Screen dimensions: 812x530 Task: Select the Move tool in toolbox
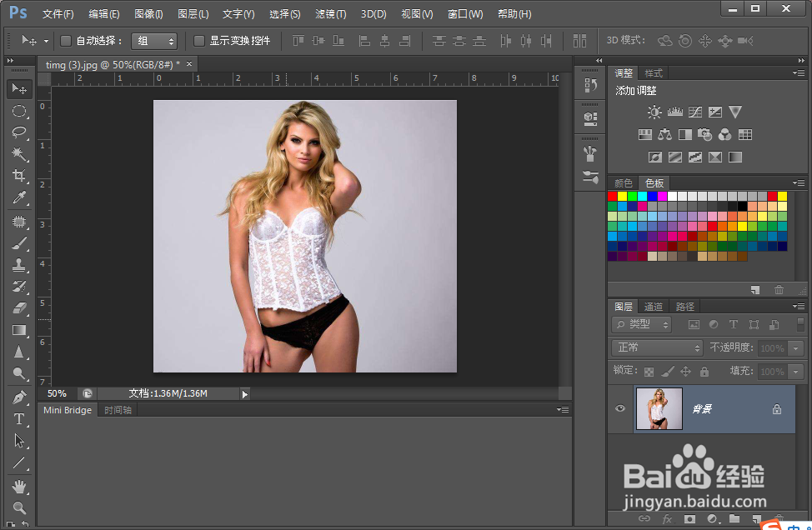[19, 89]
